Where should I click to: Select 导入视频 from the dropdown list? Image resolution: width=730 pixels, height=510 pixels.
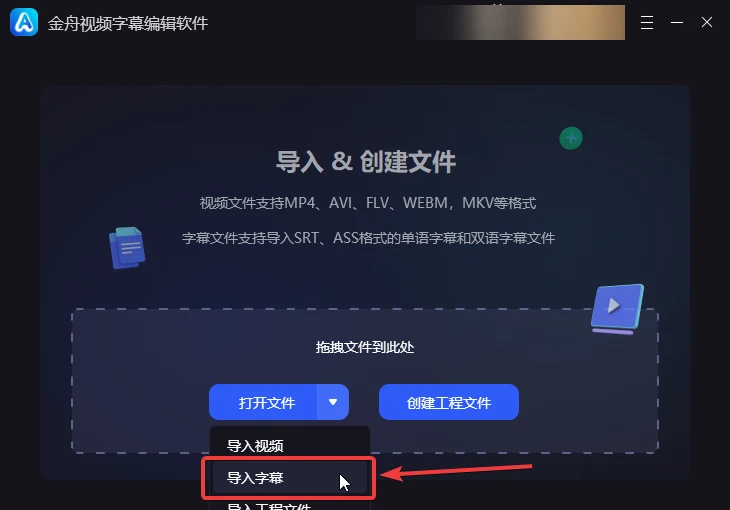[290, 446]
